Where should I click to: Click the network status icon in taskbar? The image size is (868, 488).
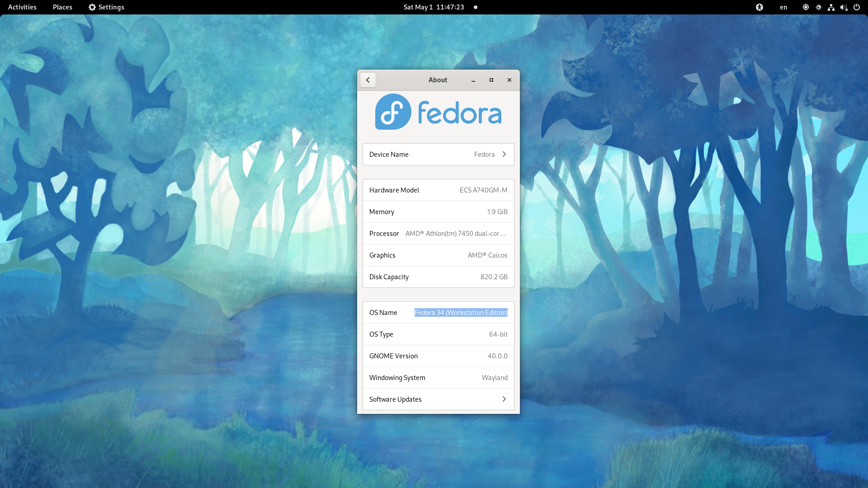832,7
